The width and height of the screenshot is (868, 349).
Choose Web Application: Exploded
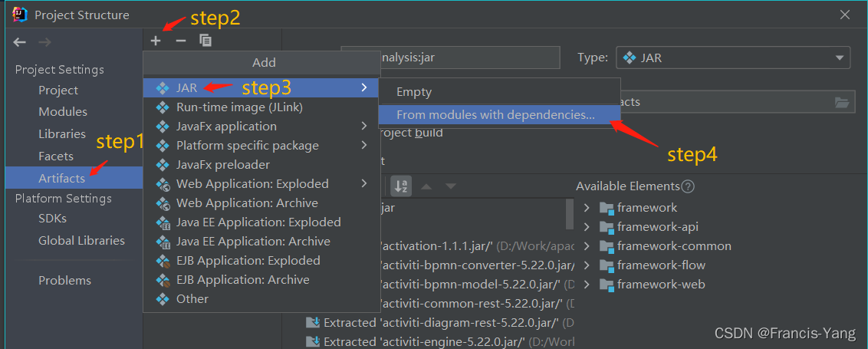[261, 183]
